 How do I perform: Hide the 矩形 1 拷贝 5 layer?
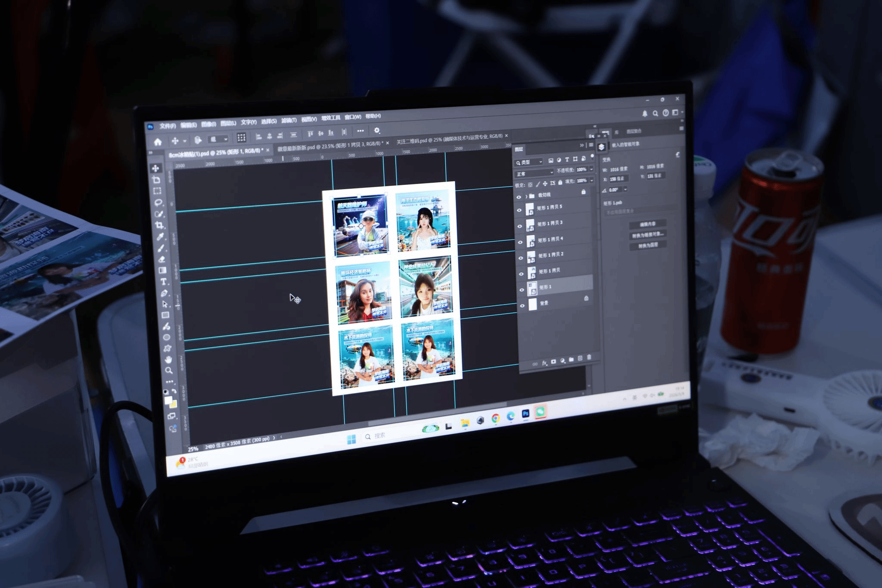(519, 211)
